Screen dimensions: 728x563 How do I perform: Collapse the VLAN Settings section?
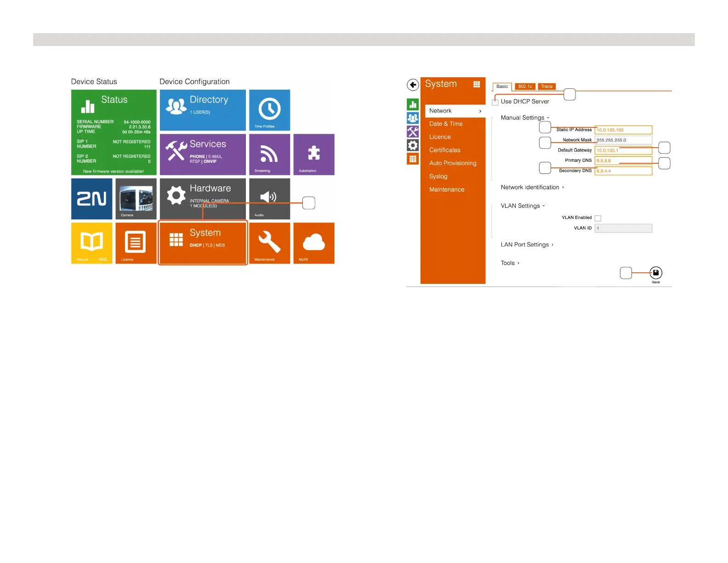(x=523, y=206)
